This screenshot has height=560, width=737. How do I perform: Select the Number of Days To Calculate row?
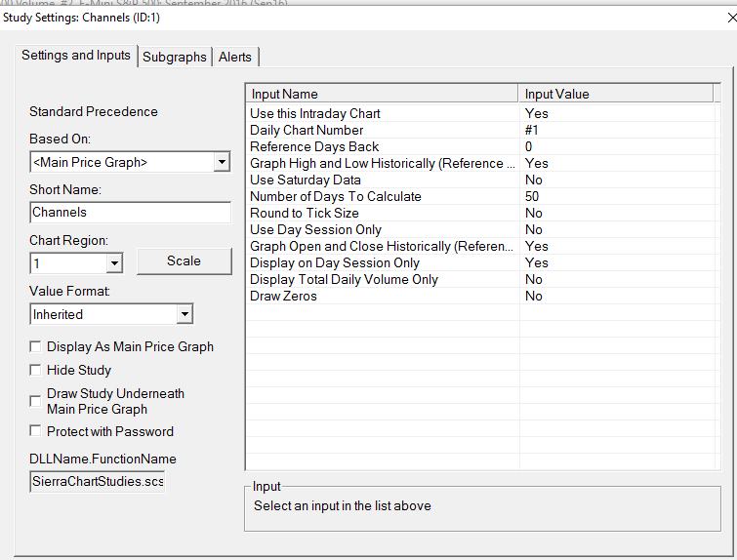pyautogui.click(x=335, y=196)
